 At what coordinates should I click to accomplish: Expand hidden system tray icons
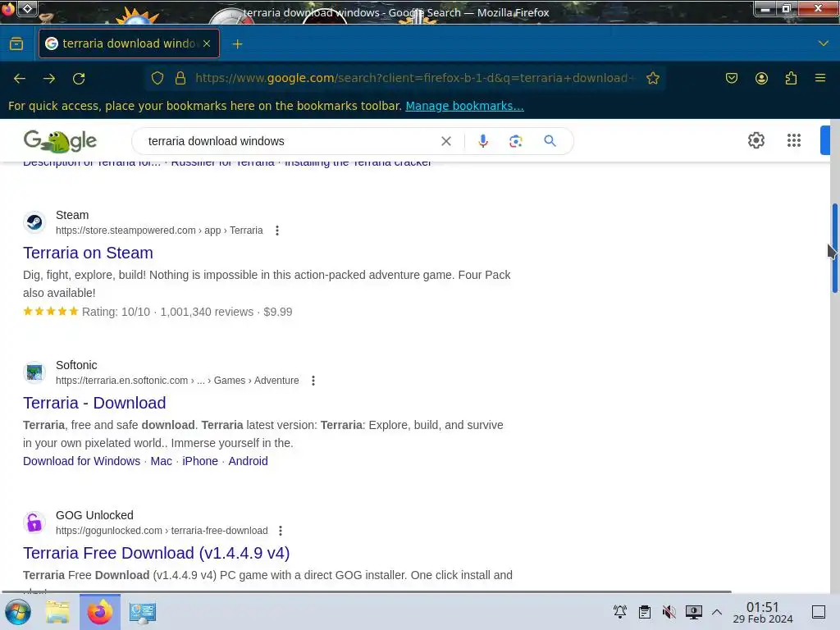(717, 612)
